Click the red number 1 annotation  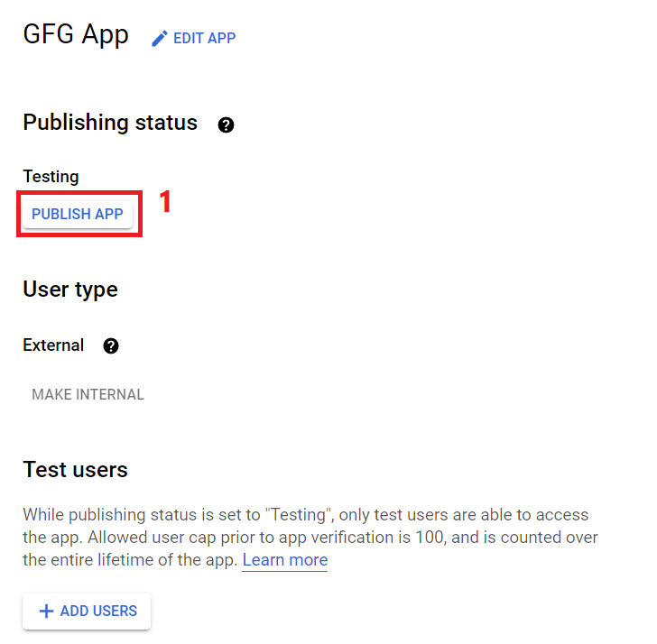coord(165,201)
